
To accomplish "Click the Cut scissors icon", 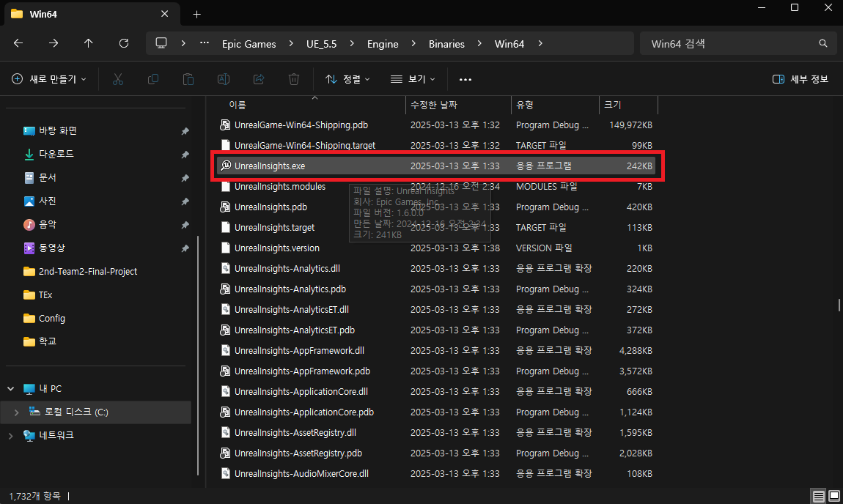I will [118, 79].
